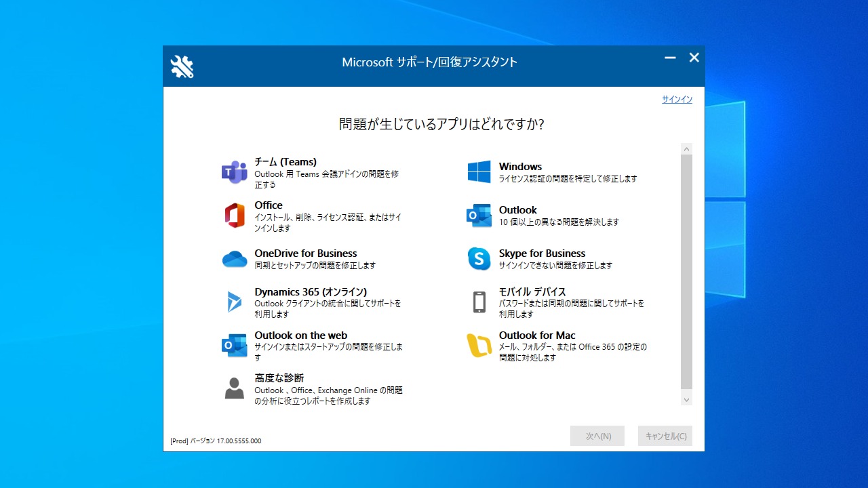This screenshot has width=868, height=488.
Task: Click the scrollbar up arrow
Action: pos(687,149)
